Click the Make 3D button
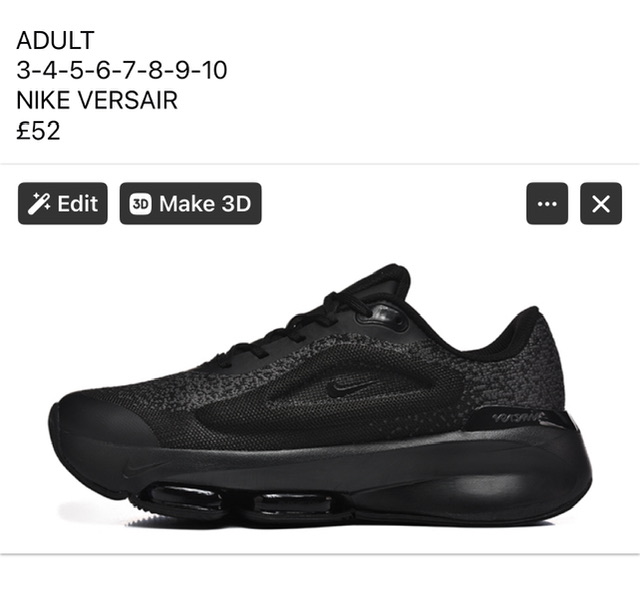Screen dimensions: 640x589 tap(190, 203)
